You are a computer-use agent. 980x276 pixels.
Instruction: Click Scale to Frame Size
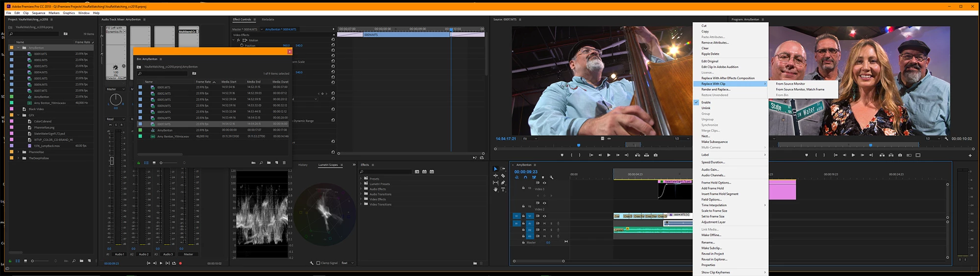point(714,211)
